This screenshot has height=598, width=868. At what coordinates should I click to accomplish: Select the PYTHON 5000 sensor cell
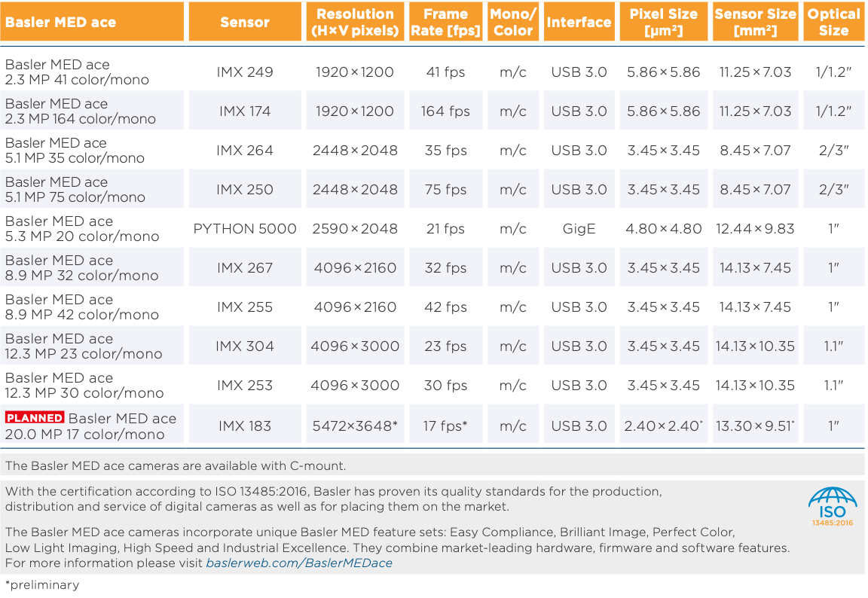point(245,228)
